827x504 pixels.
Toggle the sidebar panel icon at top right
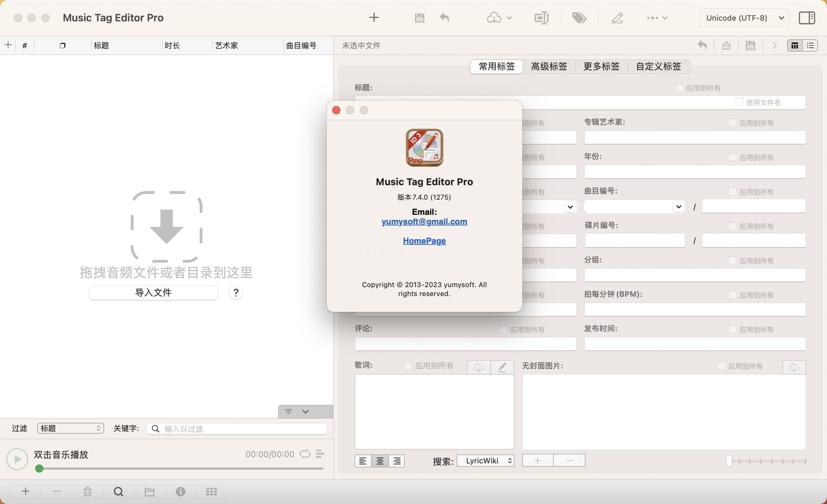click(807, 18)
